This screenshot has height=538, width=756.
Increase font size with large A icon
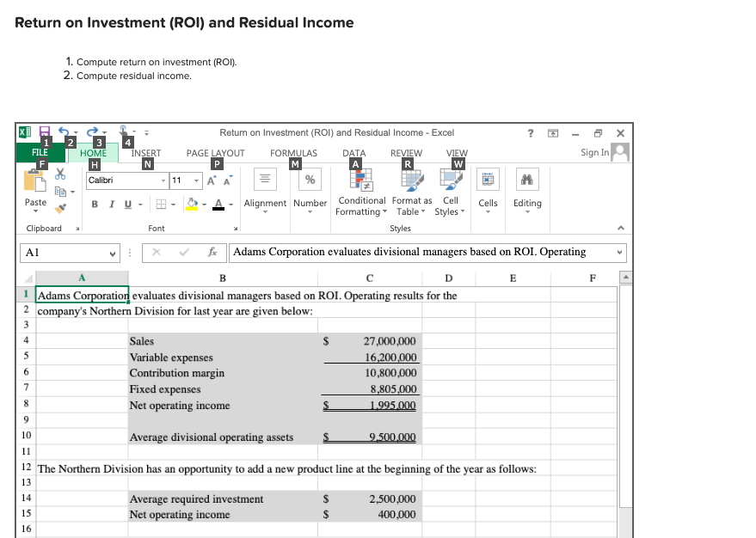pyautogui.click(x=212, y=180)
